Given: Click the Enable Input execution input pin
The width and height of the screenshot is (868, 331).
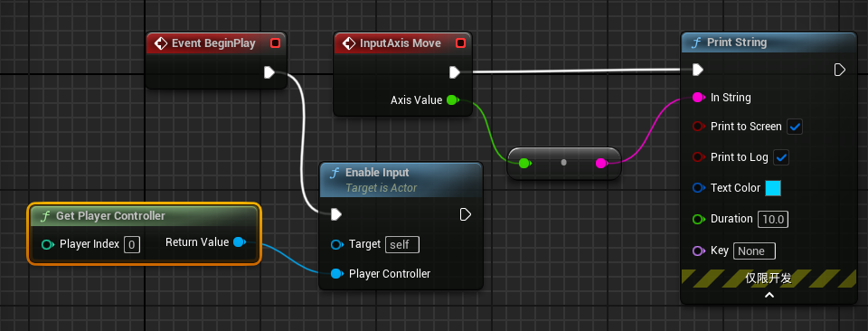Looking at the screenshot, I should tap(336, 214).
